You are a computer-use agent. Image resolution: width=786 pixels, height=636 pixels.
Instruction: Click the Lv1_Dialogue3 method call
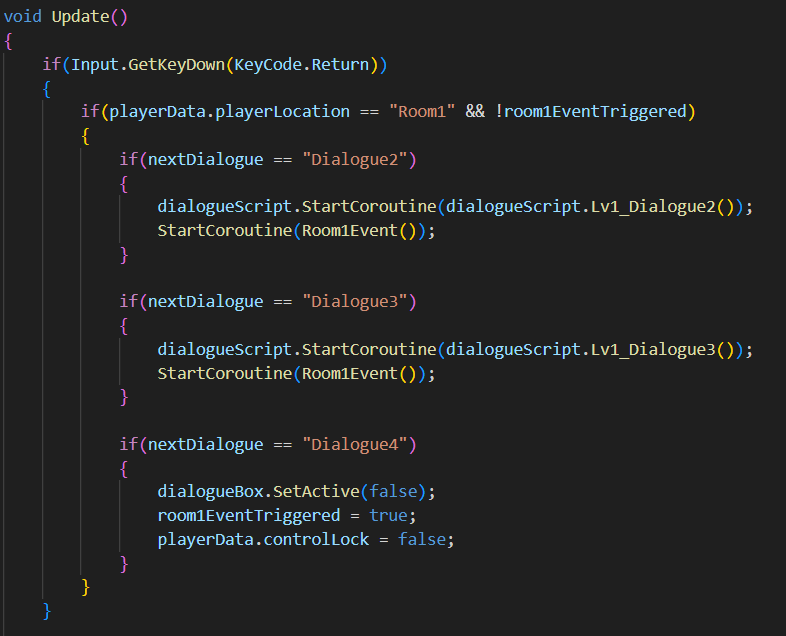(652, 349)
